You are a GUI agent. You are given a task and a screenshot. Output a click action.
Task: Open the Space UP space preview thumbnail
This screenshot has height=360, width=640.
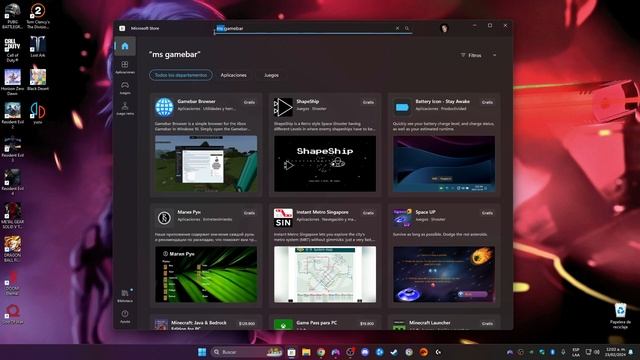(x=444, y=274)
